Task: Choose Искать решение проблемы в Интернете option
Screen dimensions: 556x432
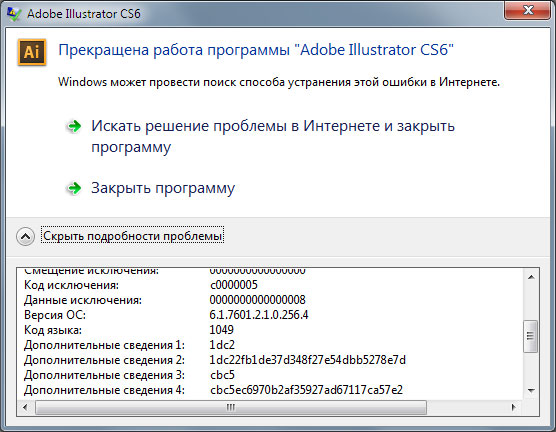Action: click(273, 136)
